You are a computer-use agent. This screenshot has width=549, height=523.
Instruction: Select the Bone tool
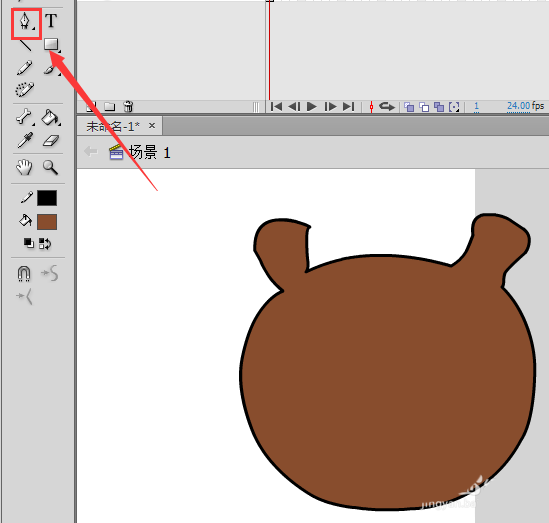25,117
